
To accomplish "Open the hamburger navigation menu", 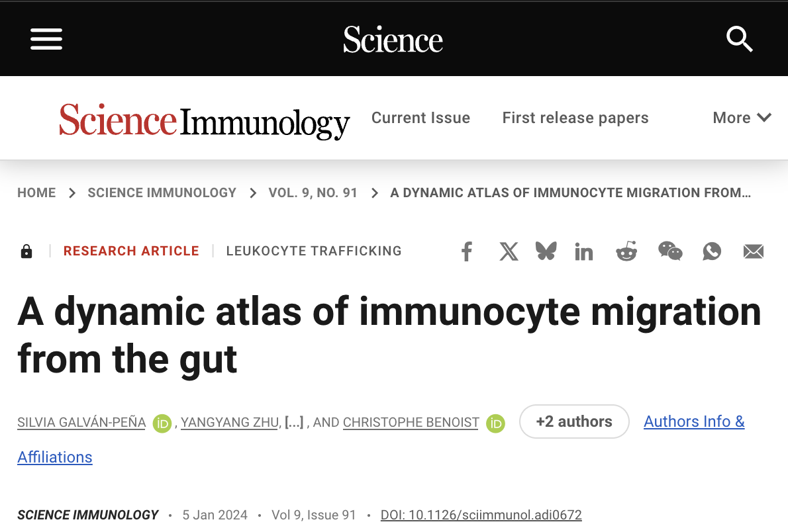I will (46, 39).
